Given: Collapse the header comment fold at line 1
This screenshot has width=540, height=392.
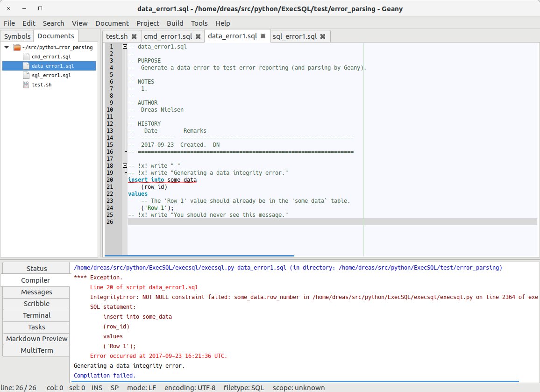Looking at the screenshot, I should point(125,47).
